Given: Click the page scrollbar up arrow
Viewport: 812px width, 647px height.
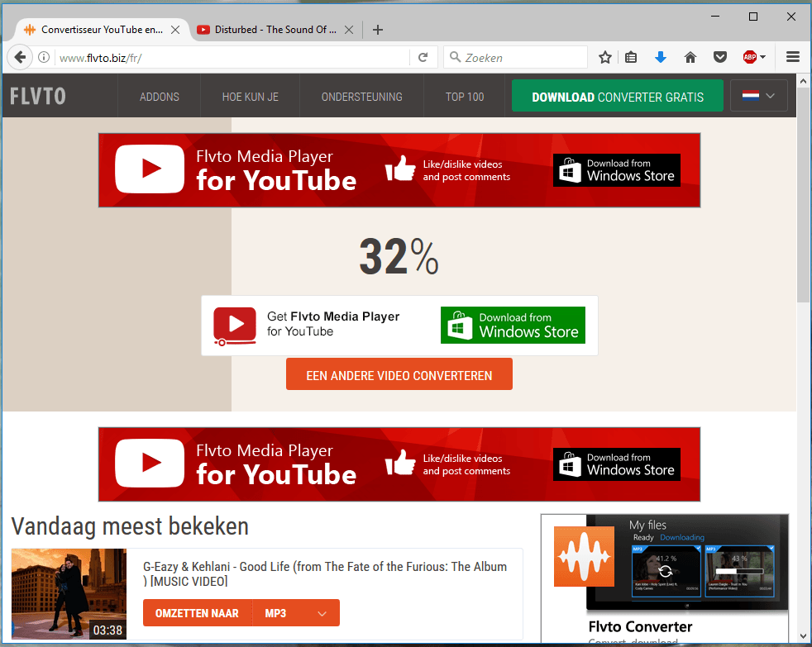Looking at the screenshot, I should 803,81.
